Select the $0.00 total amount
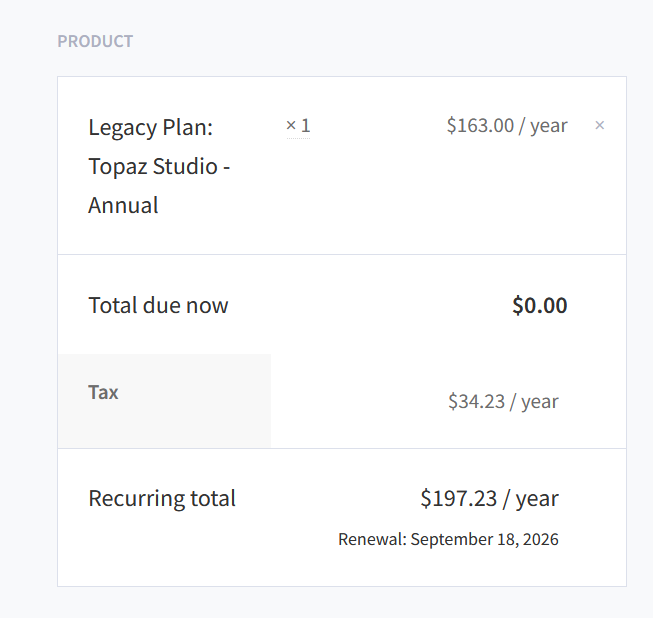 (x=539, y=306)
